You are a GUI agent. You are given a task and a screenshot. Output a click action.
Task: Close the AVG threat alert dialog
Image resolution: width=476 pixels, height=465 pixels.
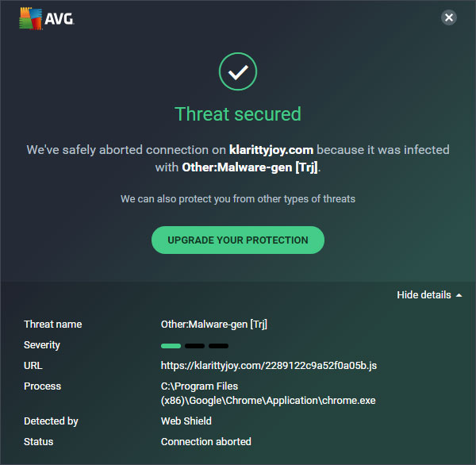449,17
